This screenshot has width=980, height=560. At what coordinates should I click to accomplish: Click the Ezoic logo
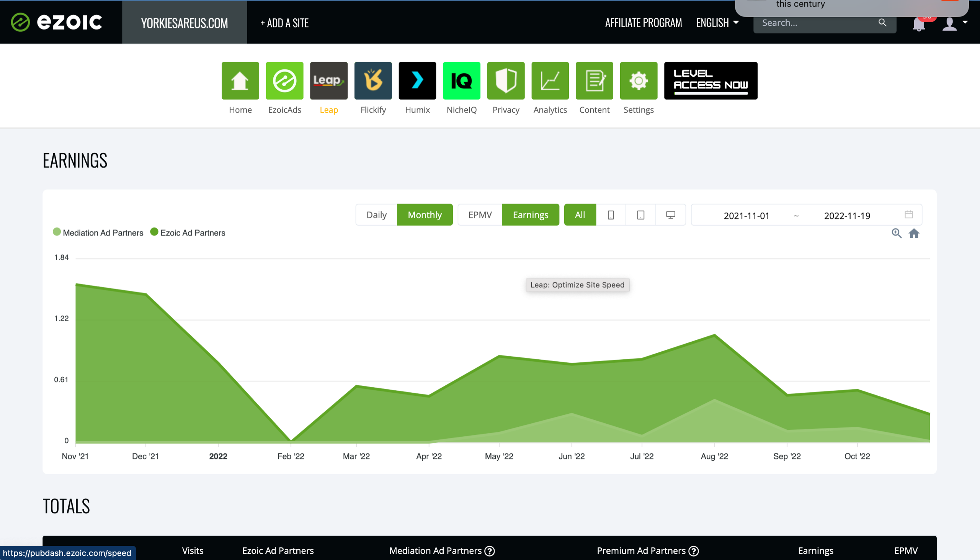(56, 22)
